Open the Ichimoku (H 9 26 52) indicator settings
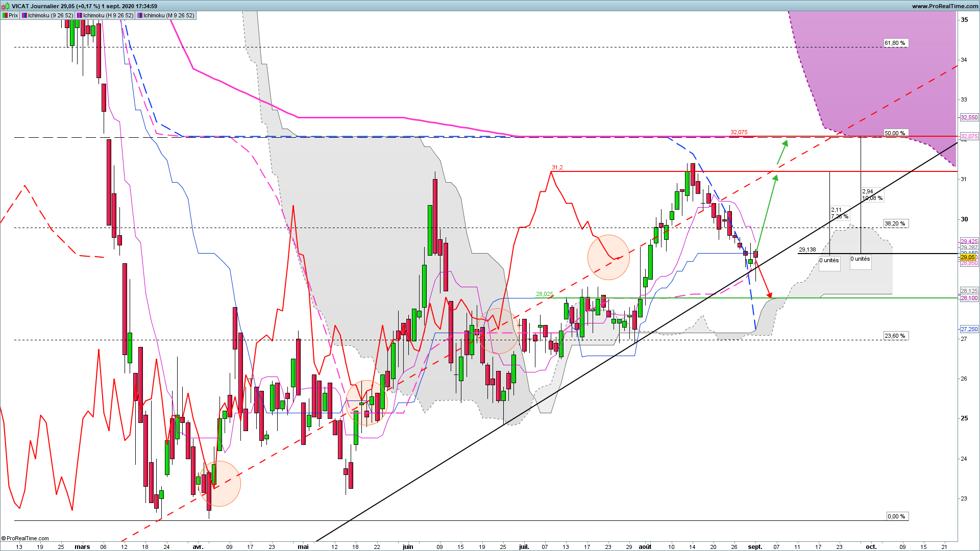The width and height of the screenshot is (980, 551). coord(108,15)
